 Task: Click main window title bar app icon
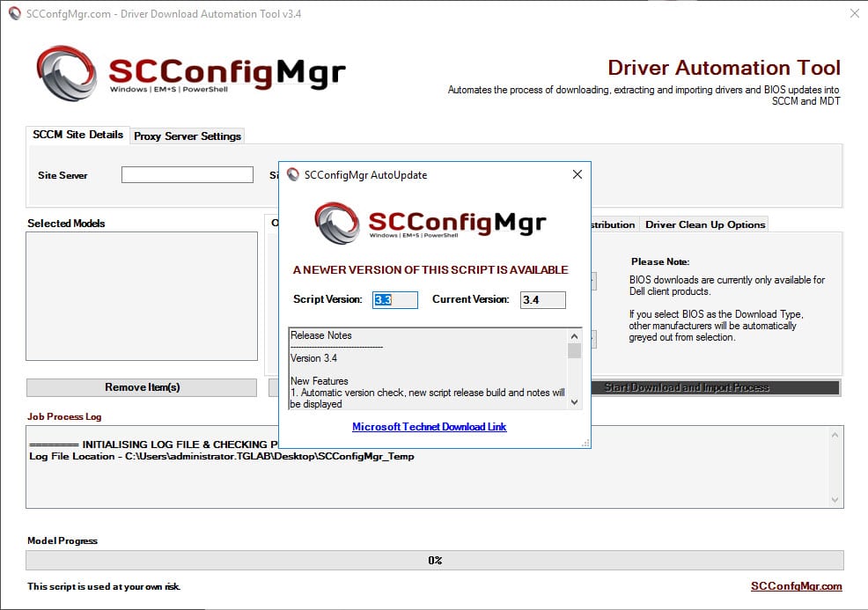tap(15, 14)
